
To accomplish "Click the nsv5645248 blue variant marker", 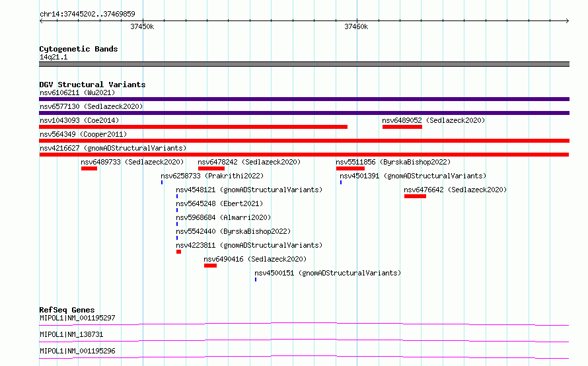I will click(x=177, y=210).
